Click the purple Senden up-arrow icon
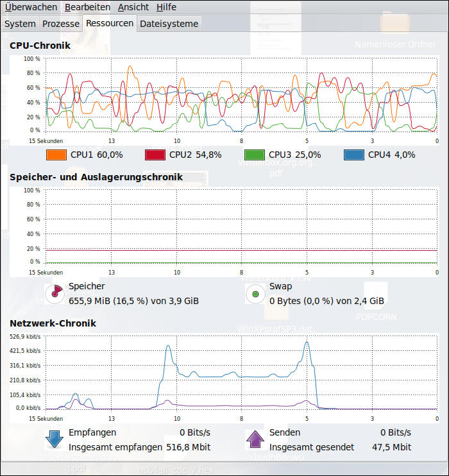 255,439
